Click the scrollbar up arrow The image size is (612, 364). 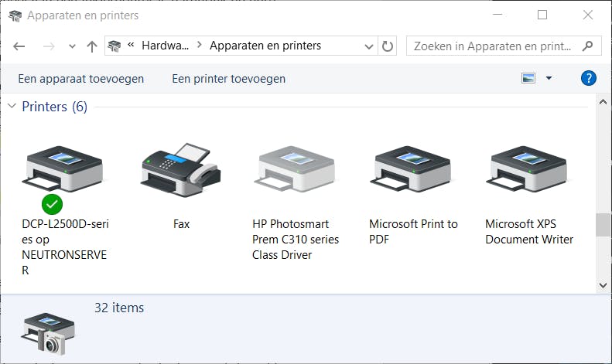[603, 102]
